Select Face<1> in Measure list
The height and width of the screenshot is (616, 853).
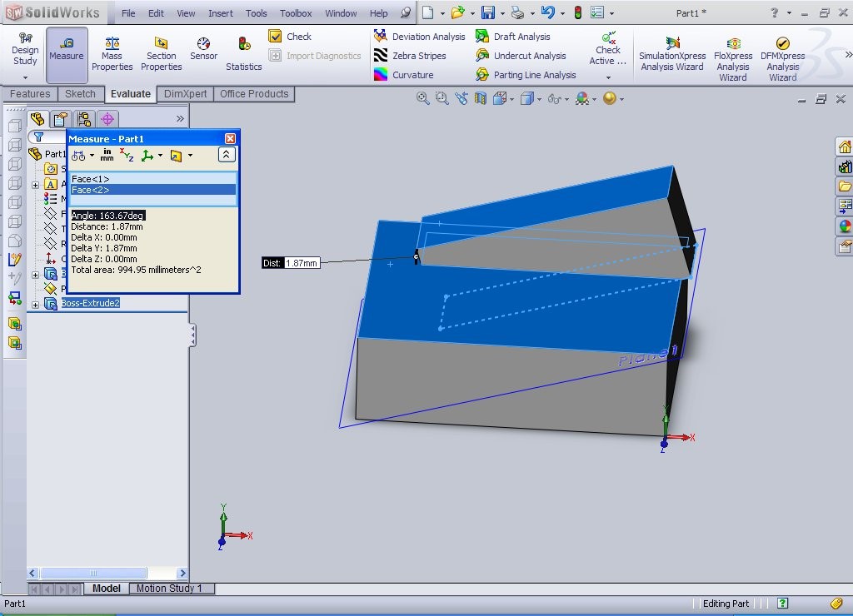coord(153,179)
